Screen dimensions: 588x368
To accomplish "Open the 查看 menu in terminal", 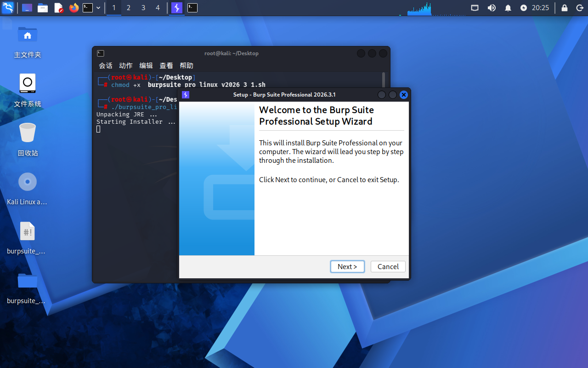I will point(166,66).
